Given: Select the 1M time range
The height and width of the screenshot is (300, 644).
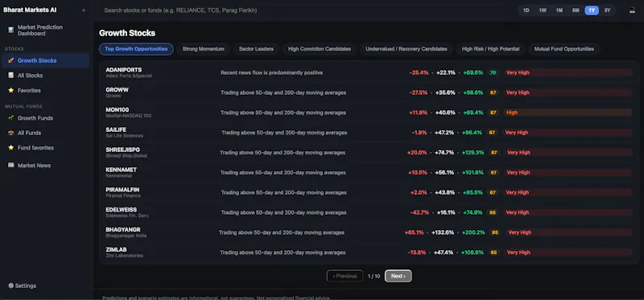Looking at the screenshot, I should pyautogui.click(x=559, y=10).
